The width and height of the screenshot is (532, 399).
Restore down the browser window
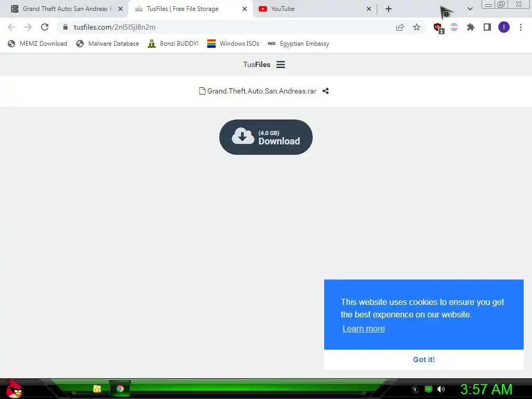pyautogui.click(x=501, y=4)
